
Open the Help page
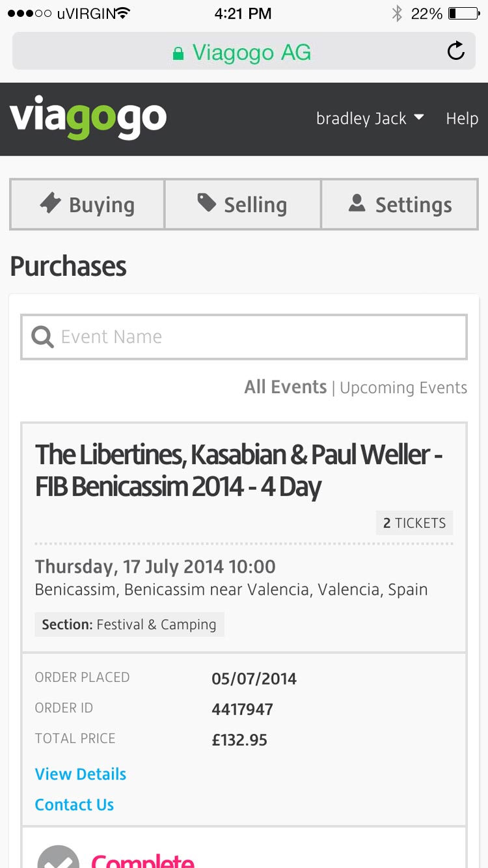tap(462, 118)
